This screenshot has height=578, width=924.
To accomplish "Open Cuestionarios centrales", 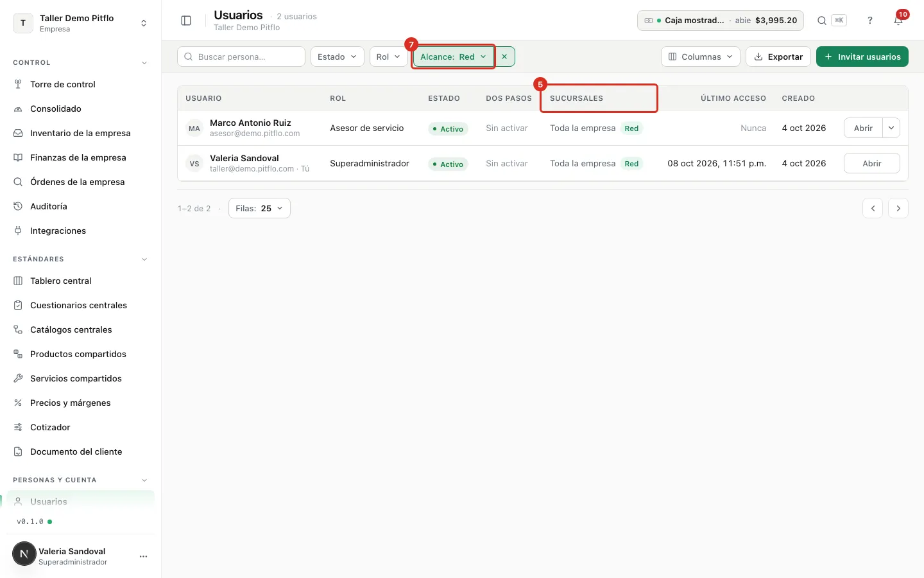I will pos(80,305).
